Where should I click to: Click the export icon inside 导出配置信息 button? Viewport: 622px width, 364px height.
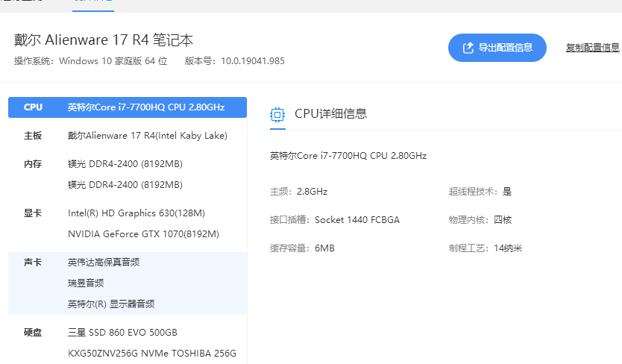(x=468, y=48)
